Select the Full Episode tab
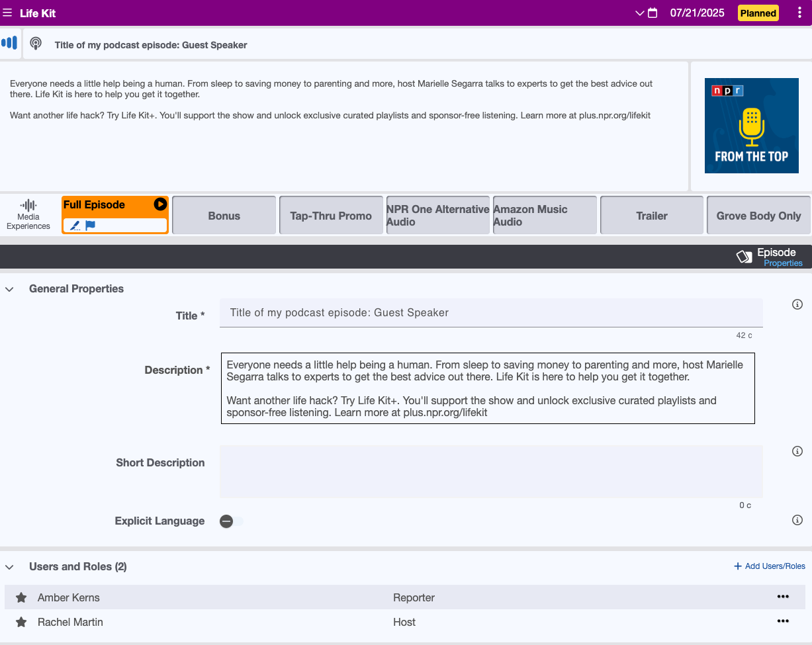This screenshot has width=812, height=645. coord(115,214)
